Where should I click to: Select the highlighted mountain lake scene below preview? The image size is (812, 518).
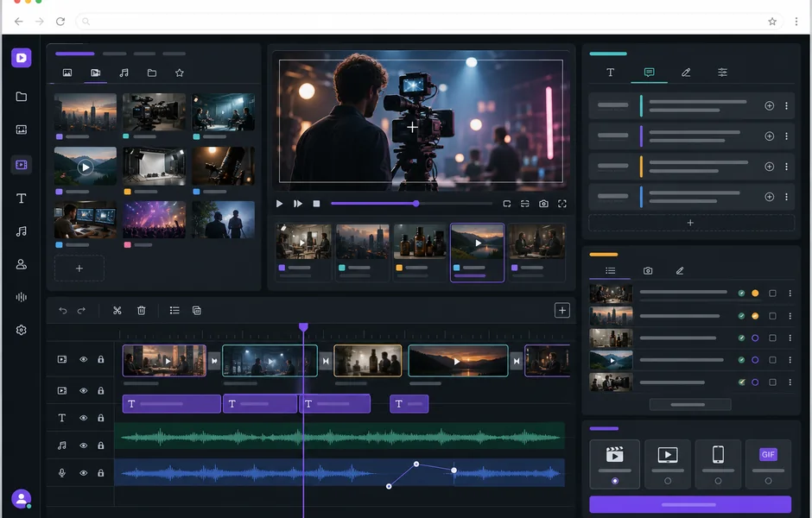pos(478,253)
